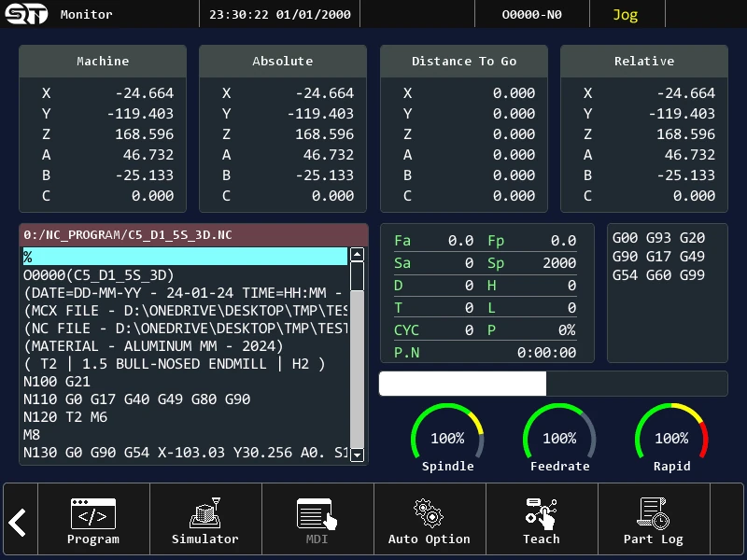Click the G99 modal code
Screen dimensions: 747x560
click(x=692, y=274)
